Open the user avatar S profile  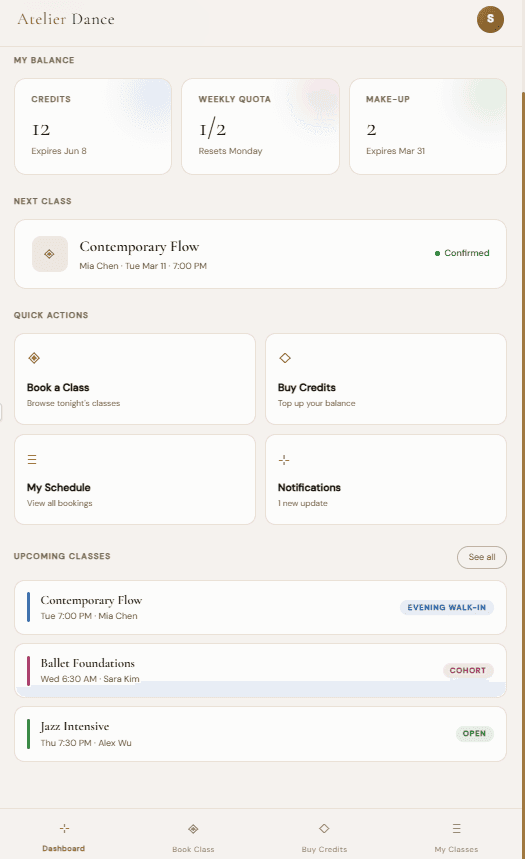pyautogui.click(x=490, y=20)
